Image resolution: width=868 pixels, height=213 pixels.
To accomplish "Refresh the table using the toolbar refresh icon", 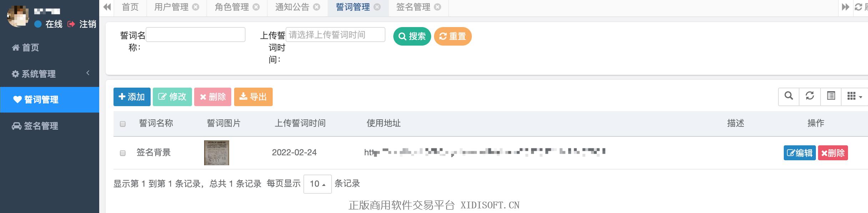I will [x=810, y=96].
